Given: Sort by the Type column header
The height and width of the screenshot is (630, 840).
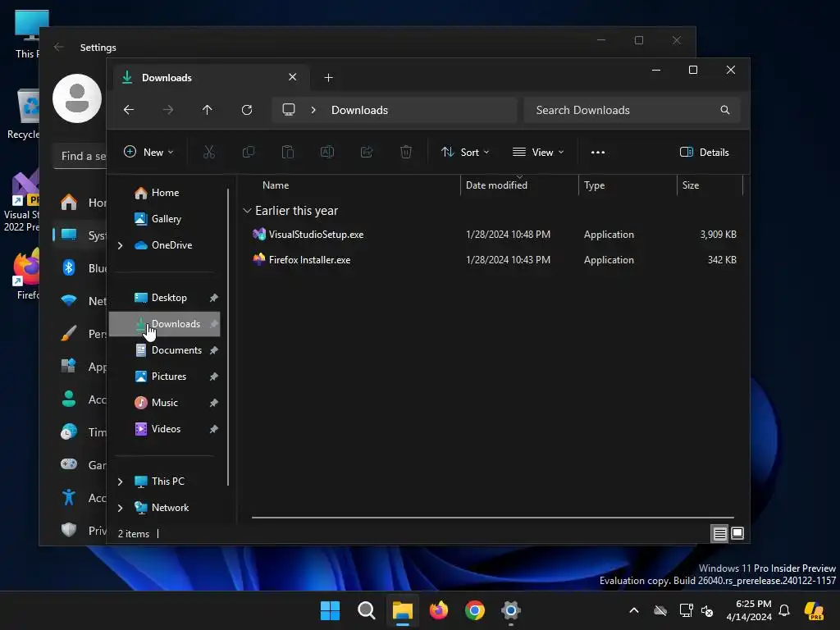Looking at the screenshot, I should point(595,185).
